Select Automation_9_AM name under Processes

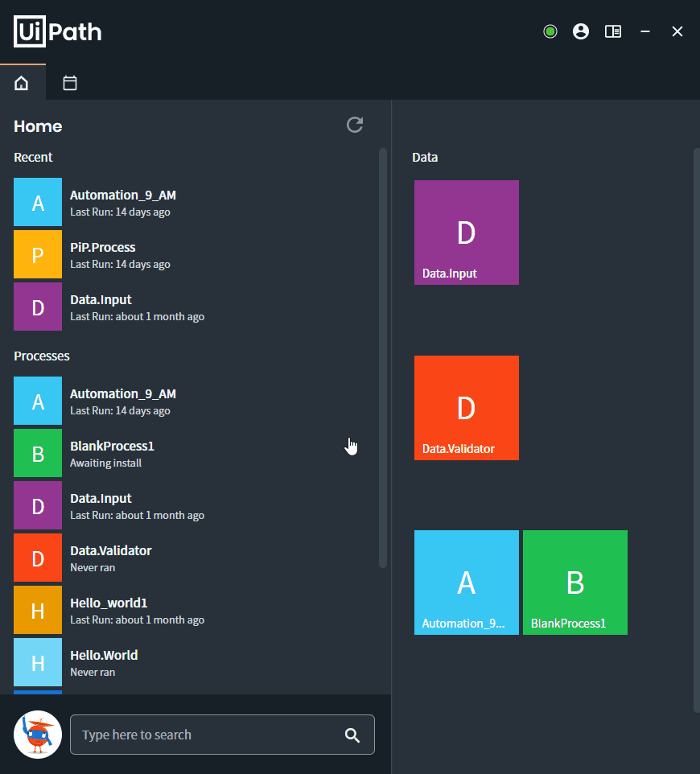(123, 394)
